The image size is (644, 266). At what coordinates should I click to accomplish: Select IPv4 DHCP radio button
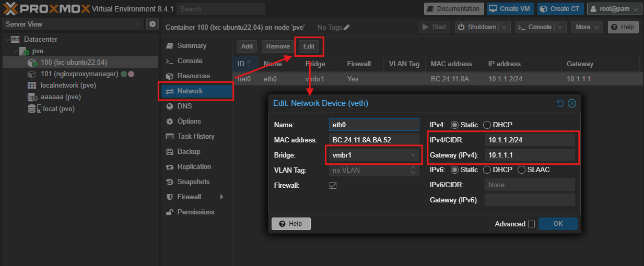(x=487, y=125)
